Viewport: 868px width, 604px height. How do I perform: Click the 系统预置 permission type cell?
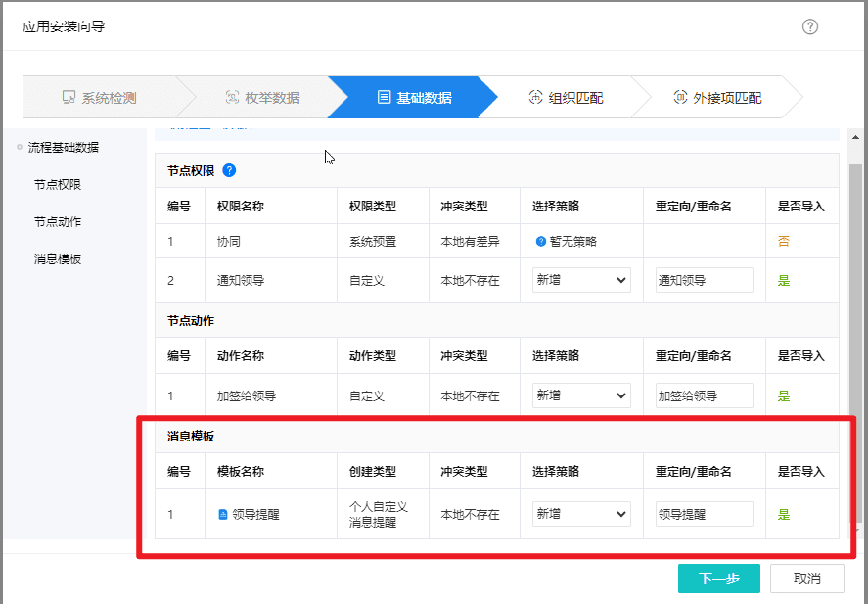tap(383, 242)
